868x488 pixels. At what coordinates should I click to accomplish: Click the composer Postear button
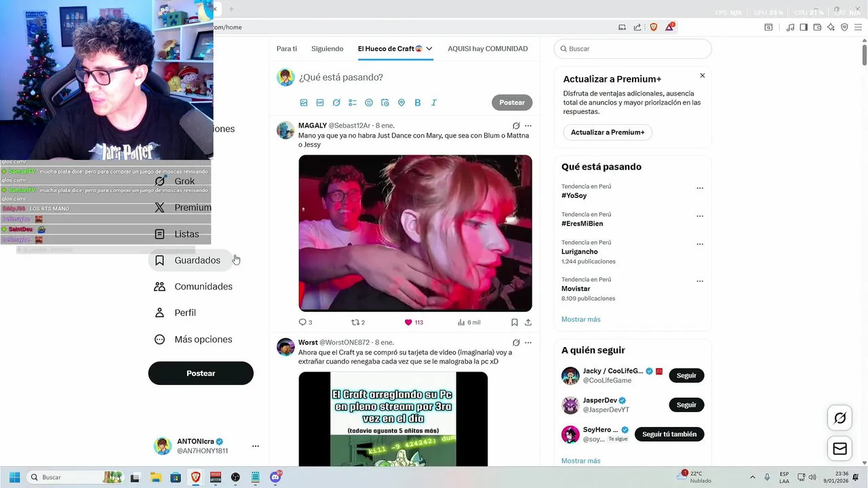(512, 102)
